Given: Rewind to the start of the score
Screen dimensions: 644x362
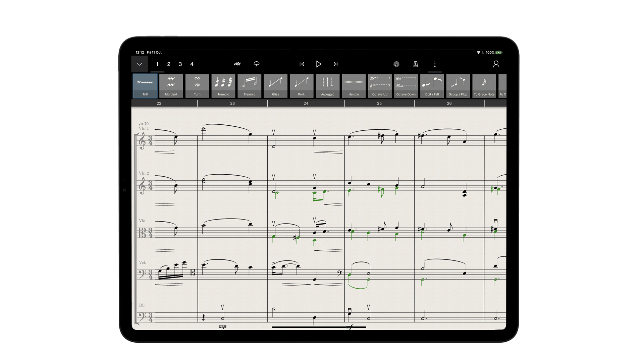Looking at the screenshot, I should (x=302, y=64).
